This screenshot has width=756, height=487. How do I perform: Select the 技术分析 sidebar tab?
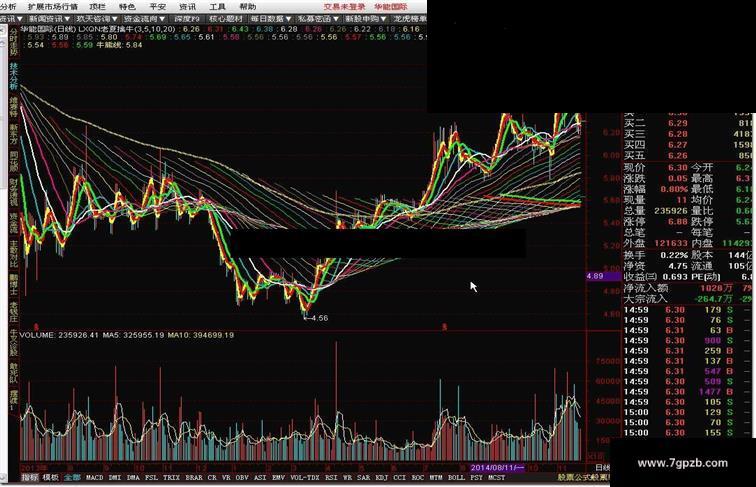14,76
